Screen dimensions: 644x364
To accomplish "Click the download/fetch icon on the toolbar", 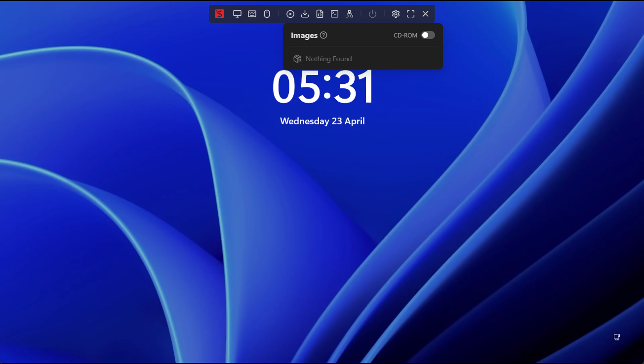I will [x=305, y=14].
